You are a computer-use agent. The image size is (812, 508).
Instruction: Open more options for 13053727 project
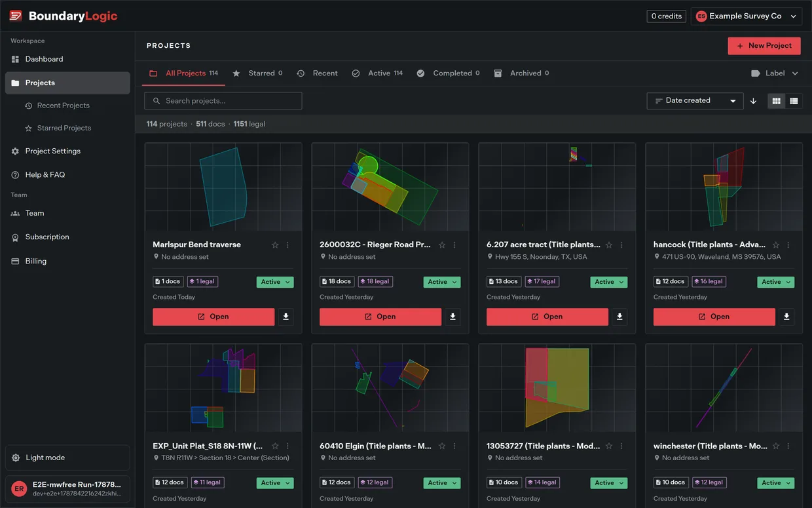click(621, 446)
